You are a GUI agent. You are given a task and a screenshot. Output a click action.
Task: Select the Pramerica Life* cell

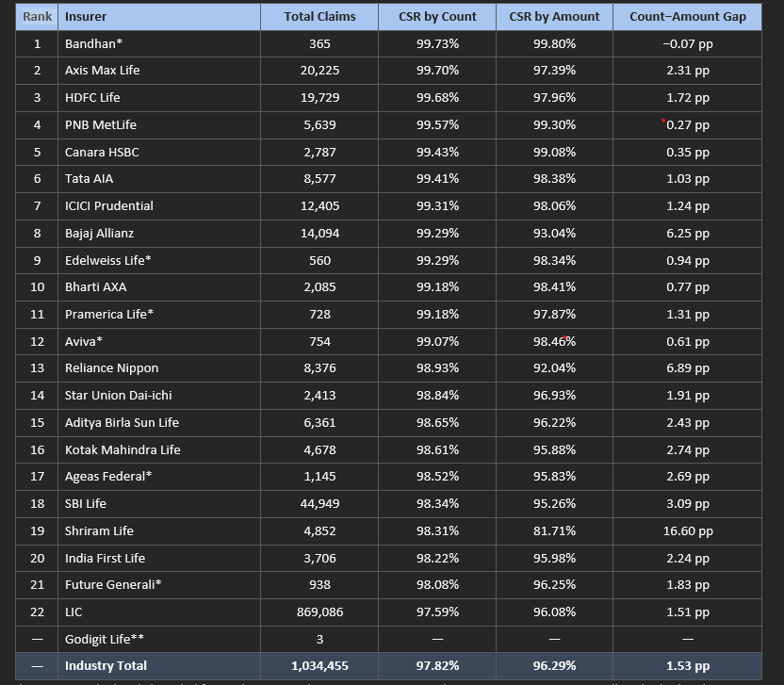(x=159, y=315)
